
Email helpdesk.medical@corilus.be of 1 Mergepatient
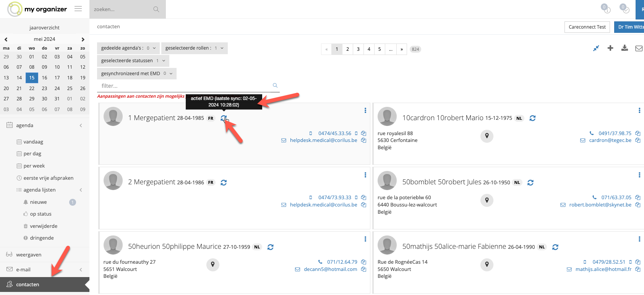click(x=323, y=140)
